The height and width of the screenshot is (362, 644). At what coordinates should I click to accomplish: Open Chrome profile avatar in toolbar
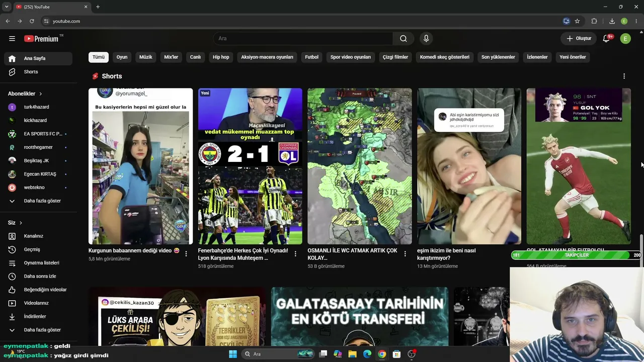(624, 21)
